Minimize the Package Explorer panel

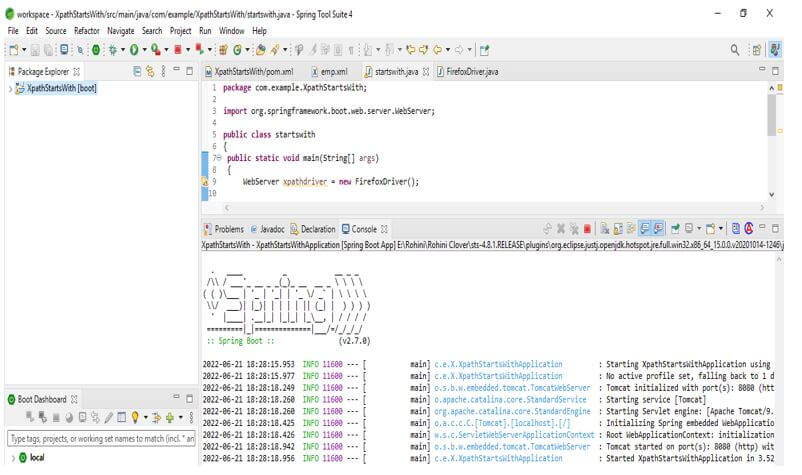tap(176, 69)
